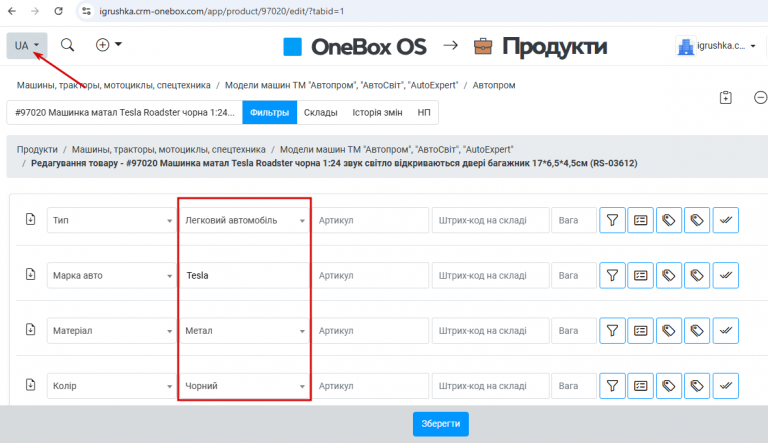Open the Чорний value dropdown
This screenshot has width=768, height=443.
244,386
